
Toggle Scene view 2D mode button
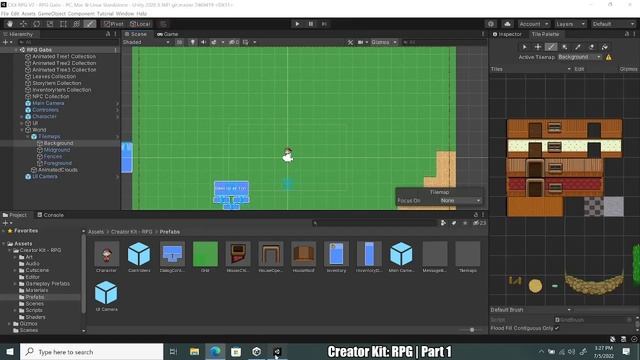180,42
